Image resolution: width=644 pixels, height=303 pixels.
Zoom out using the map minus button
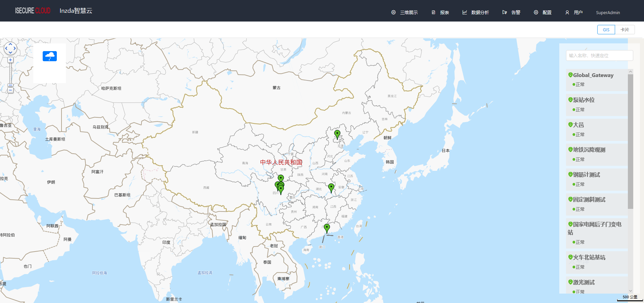[10, 90]
